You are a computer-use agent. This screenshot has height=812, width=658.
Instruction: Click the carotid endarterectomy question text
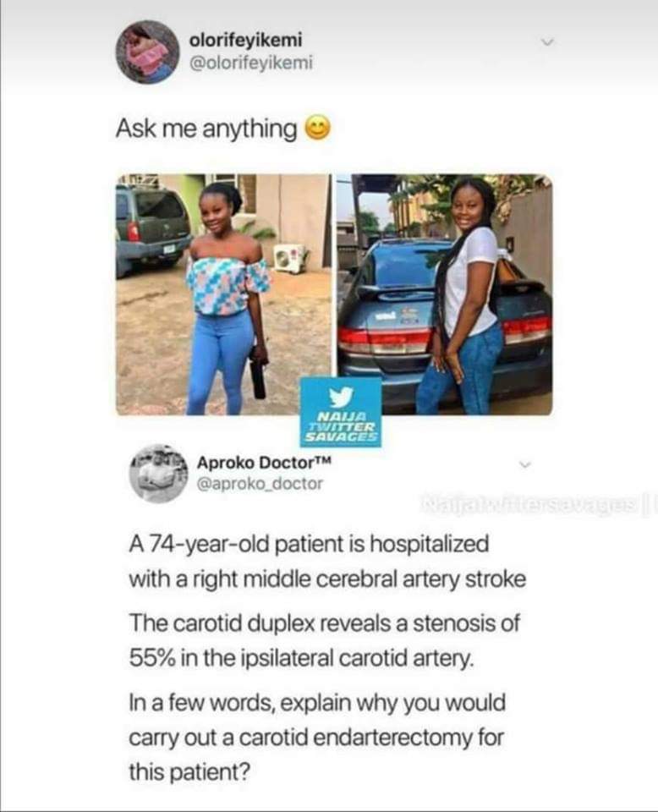click(317, 738)
